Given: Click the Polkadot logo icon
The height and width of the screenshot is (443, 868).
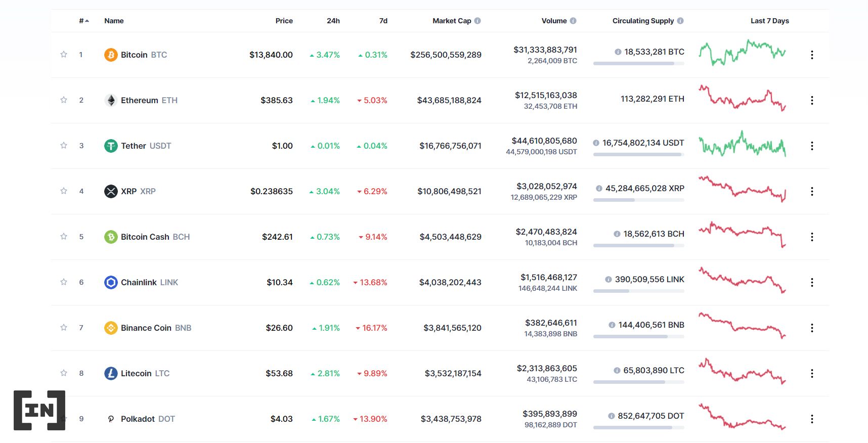Looking at the screenshot, I should (x=111, y=419).
